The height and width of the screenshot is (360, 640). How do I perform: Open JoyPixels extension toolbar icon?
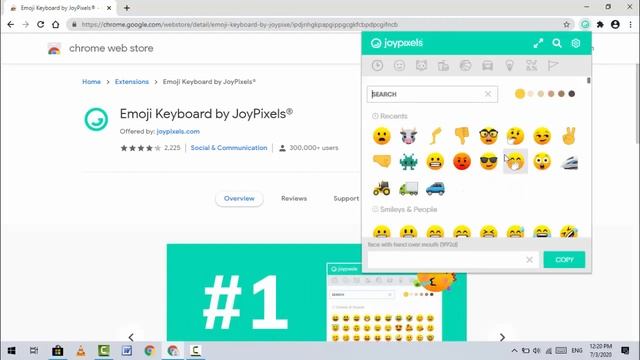585,24
